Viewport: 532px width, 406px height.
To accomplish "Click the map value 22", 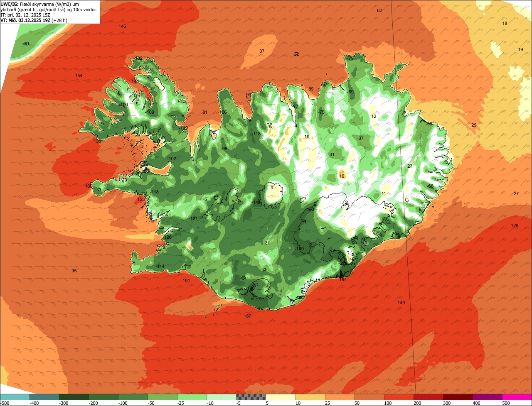I will pyautogui.click(x=296, y=54).
